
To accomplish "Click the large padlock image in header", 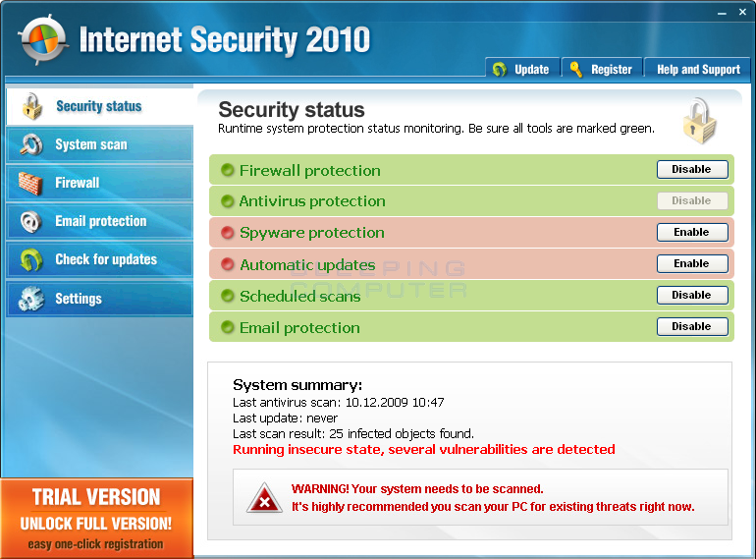I will coord(700,121).
